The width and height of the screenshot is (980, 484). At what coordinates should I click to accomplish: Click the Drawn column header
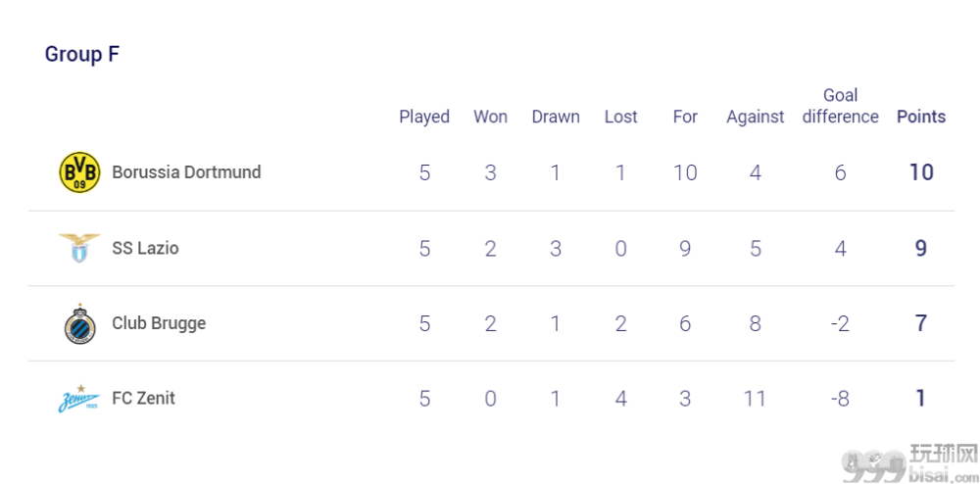(556, 117)
